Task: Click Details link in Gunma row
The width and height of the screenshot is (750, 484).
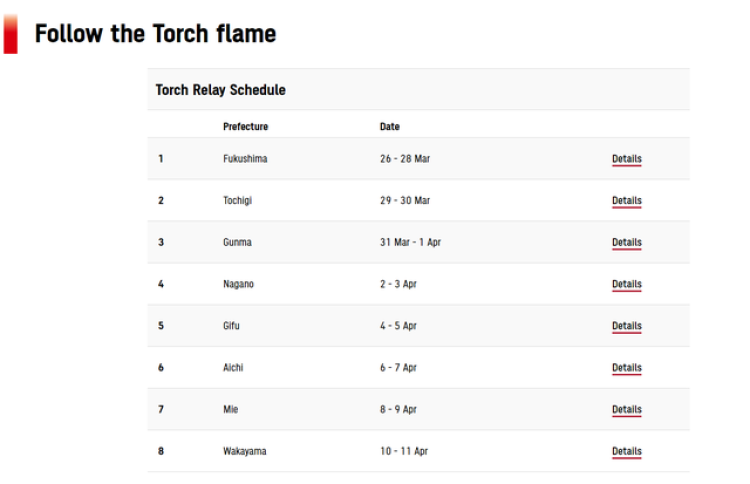Action: pyautogui.click(x=626, y=242)
